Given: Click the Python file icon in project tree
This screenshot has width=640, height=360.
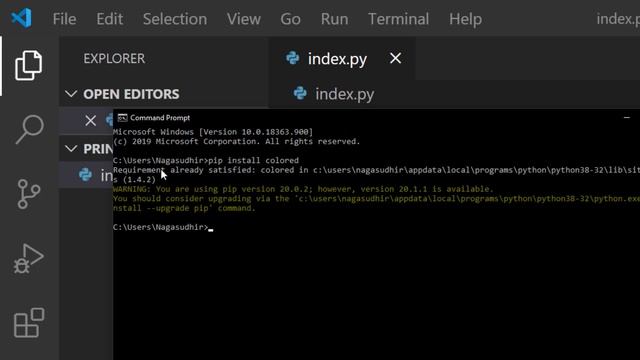Looking at the screenshot, I should (x=85, y=175).
